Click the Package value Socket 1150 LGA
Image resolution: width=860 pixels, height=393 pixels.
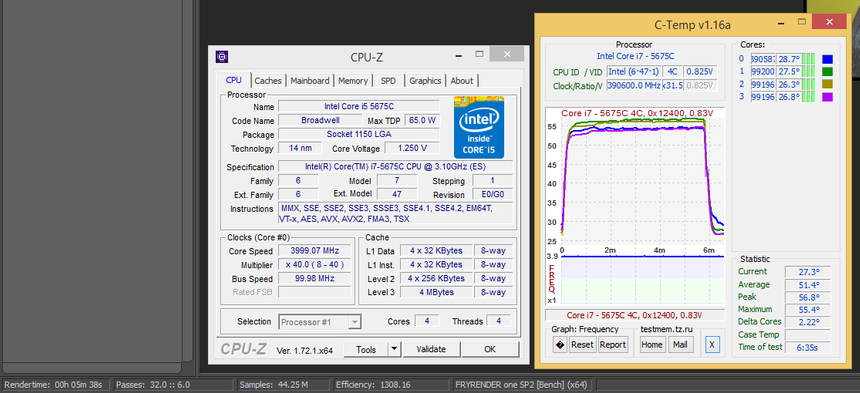(x=359, y=134)
